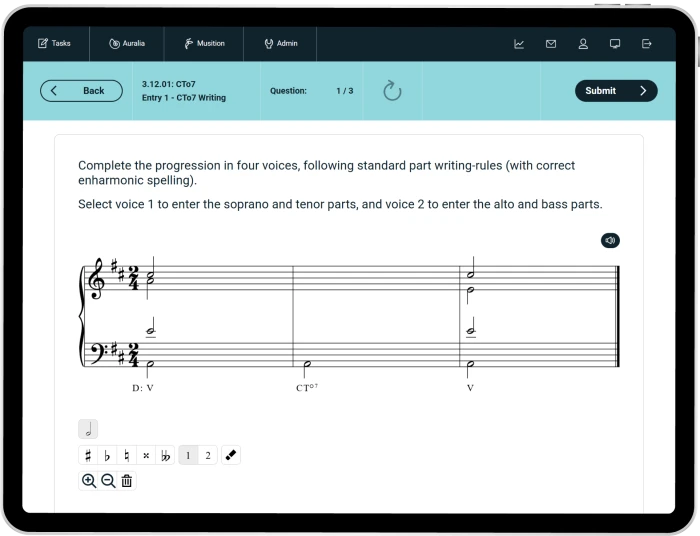
Task: Play audio with the speaker icon
Action: click(x=610, y=240)
